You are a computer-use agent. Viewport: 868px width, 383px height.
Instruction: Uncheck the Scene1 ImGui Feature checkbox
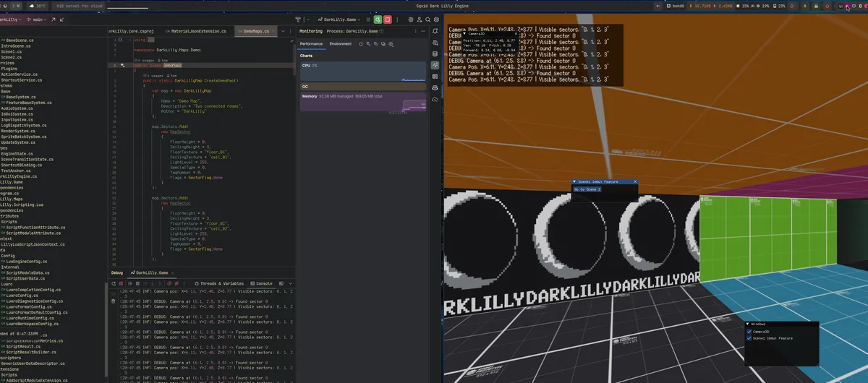[x=749, y=337]
